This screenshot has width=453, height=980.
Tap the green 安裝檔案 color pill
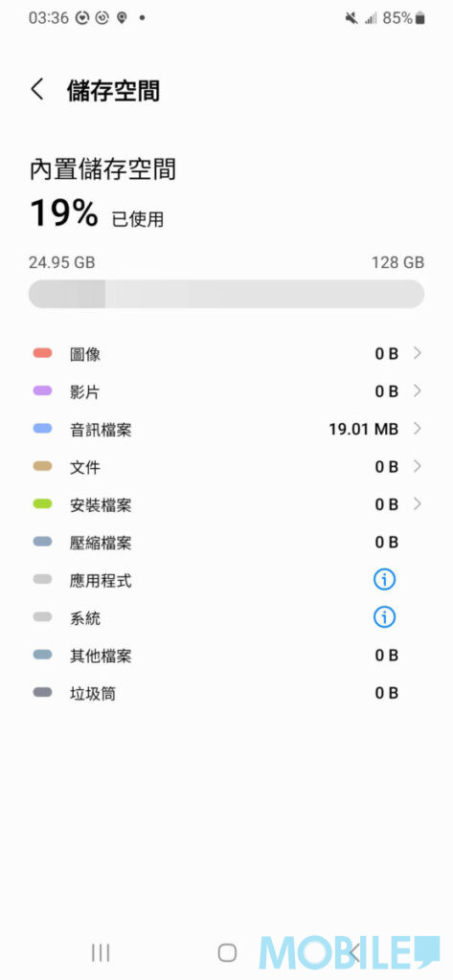click(x=42, y=503)
